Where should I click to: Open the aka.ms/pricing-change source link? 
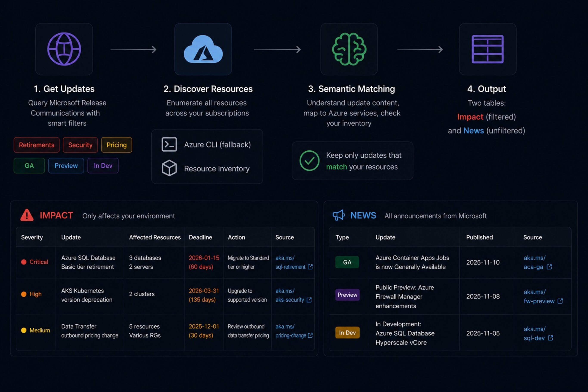pyautogui.click(x=291, y=331)
